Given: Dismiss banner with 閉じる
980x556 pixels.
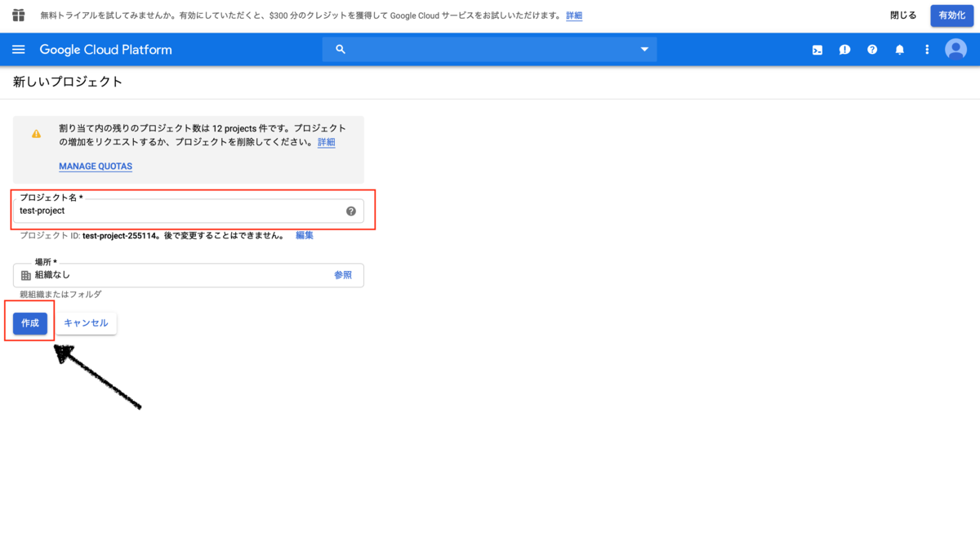Looking at the screenshot, I should [x=903, y=16].
